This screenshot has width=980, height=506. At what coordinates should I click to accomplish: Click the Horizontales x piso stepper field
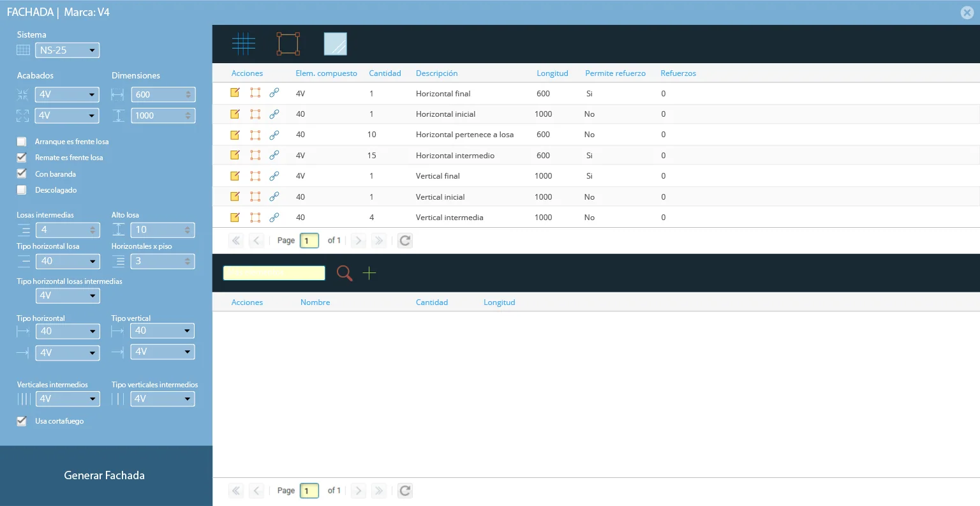pos(163,261)
